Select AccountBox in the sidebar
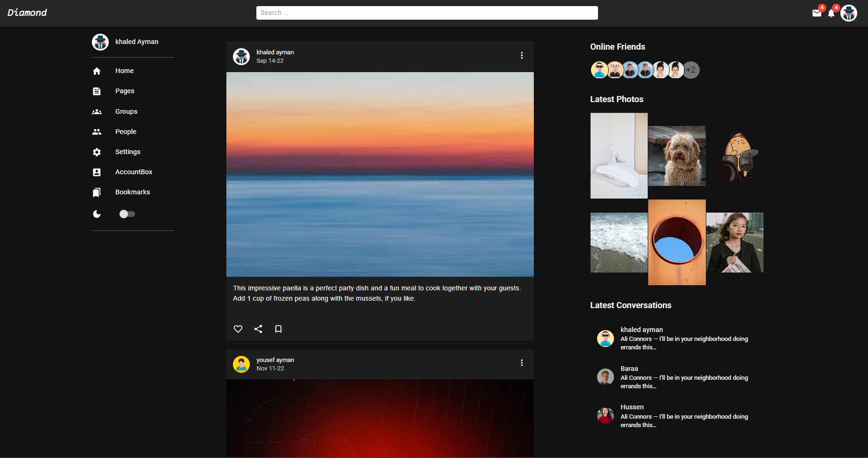 point(134,172)
